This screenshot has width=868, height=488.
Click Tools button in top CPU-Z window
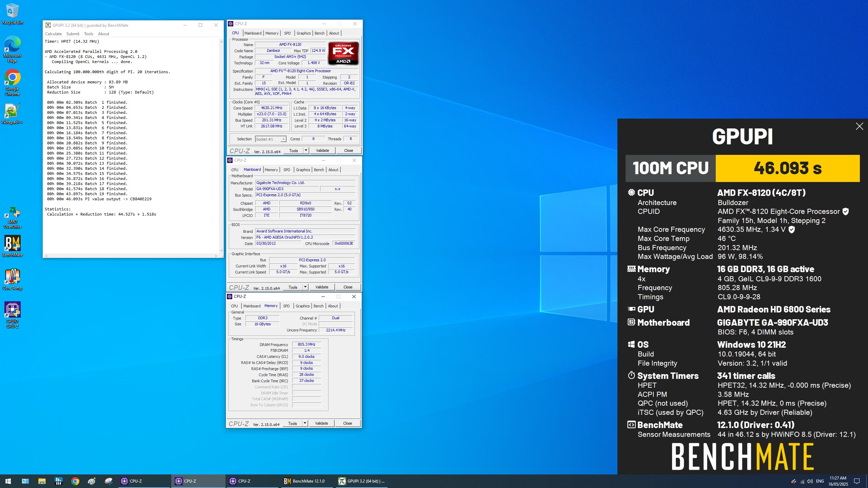point(294,150)
